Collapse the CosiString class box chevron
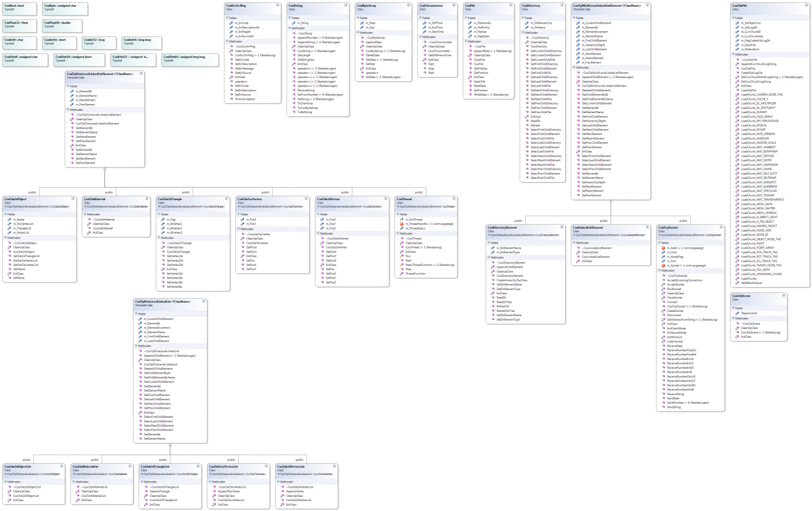The image size is (812, 511). click(x=346, y=5)
